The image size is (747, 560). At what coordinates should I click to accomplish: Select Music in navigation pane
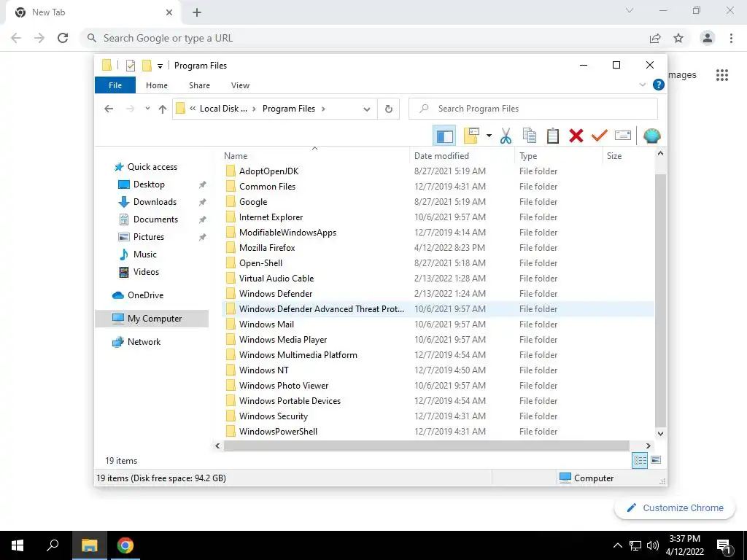(x=145, y=254)
